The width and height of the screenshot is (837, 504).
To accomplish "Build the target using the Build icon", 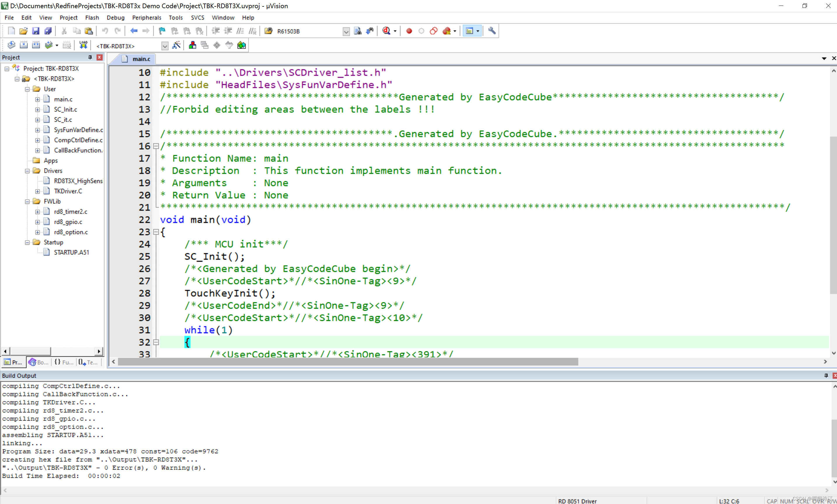I will click(23, 45).
